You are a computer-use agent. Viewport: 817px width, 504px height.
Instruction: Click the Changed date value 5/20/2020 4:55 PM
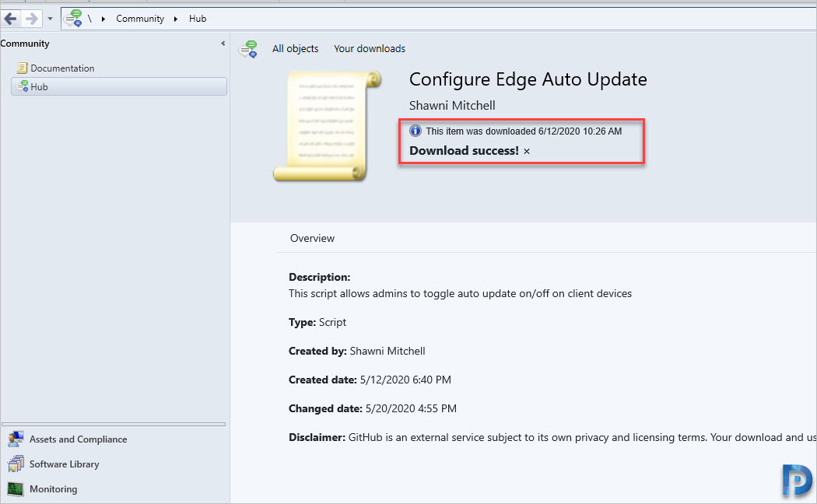(411, 408)
